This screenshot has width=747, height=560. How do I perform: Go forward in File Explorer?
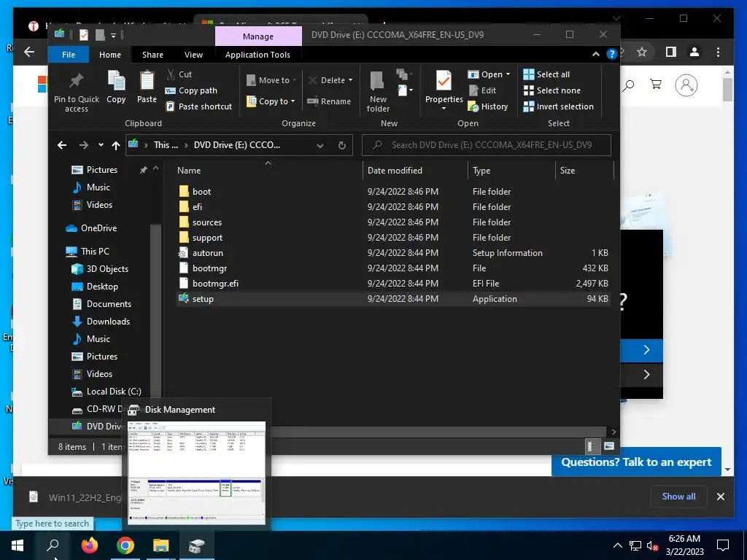[x=84, y=145]
